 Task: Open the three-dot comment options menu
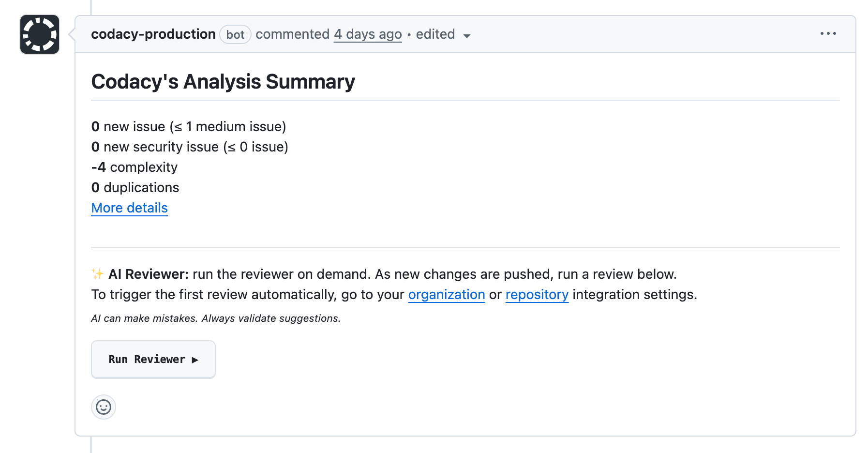(x=828, y=34)
